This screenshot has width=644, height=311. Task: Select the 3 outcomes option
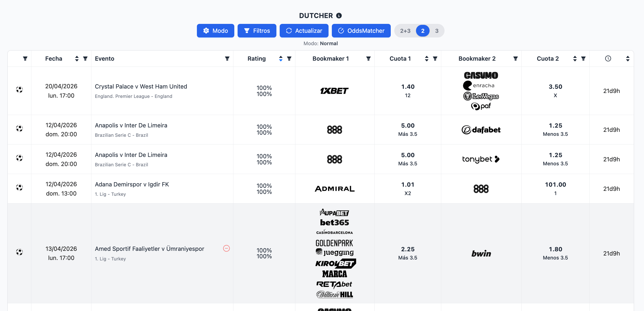437,31
